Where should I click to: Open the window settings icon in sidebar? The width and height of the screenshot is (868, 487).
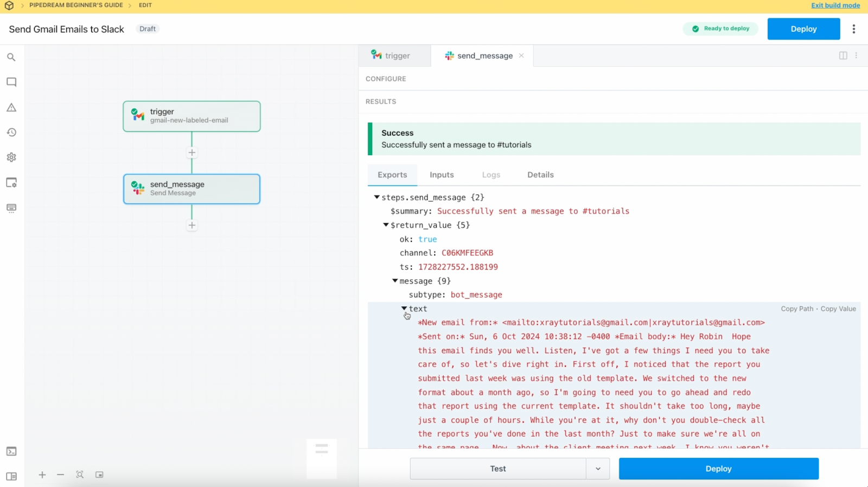[11, 183]
